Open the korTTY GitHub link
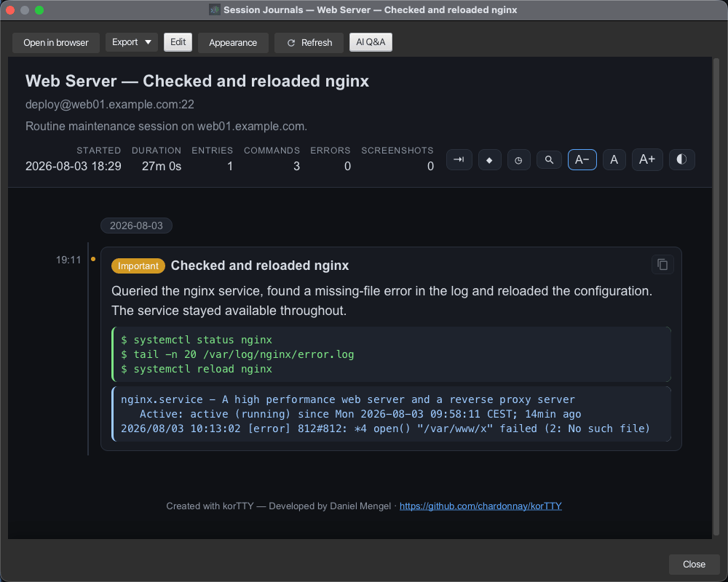This screenshot has width=728, height=582. (480, 506)
